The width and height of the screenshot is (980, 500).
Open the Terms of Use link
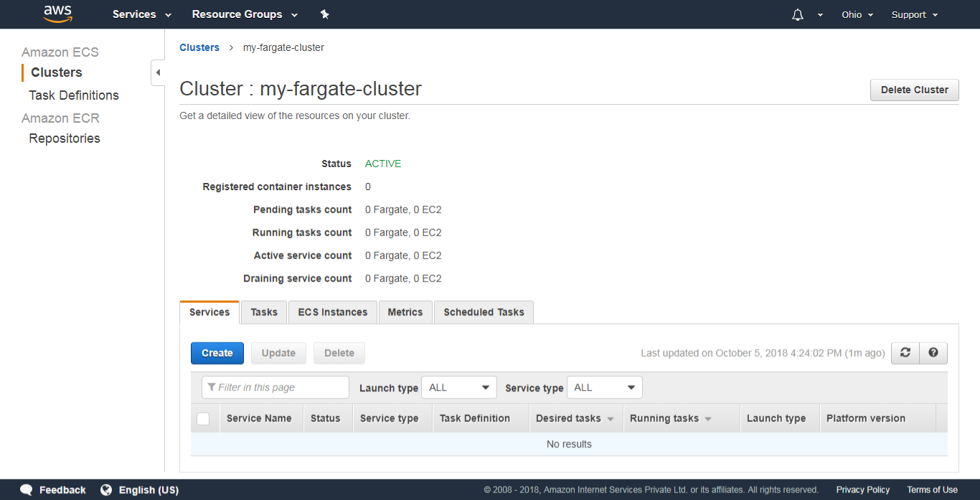[x=932, y=490]
